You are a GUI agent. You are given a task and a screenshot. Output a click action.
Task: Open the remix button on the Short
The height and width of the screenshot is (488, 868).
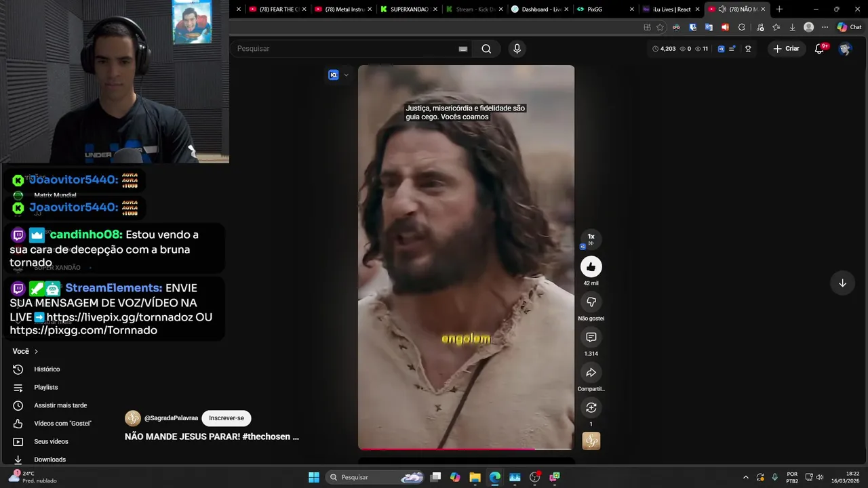591,407
